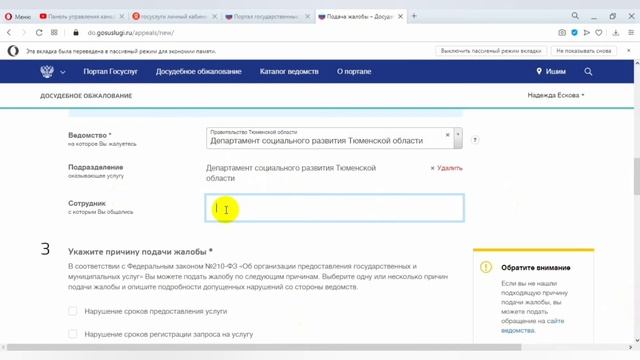Clear the selected Ведомство value
The height and width of the screenshot is (360, 640).
[x=447, y=135]
